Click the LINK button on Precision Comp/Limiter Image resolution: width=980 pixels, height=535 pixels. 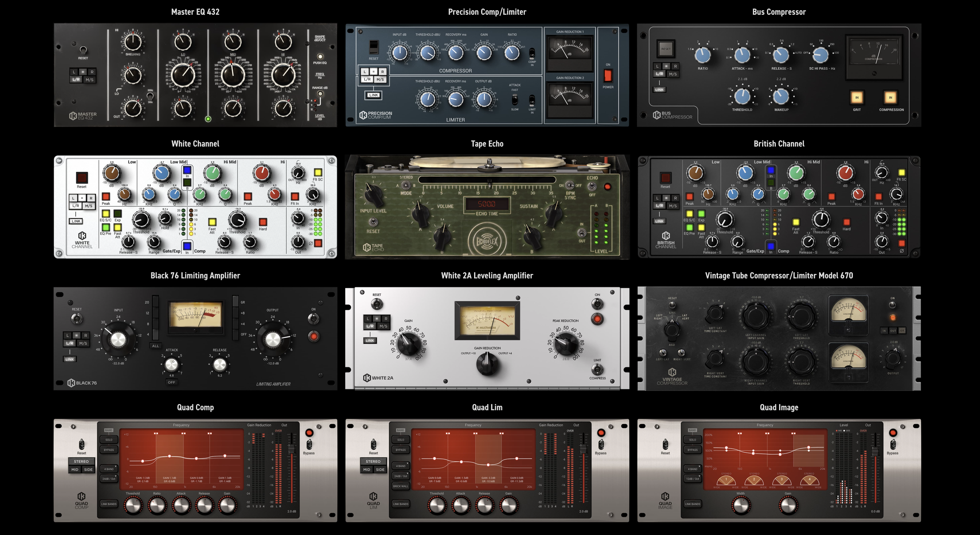pyautogui.click(x=374, y=95)
